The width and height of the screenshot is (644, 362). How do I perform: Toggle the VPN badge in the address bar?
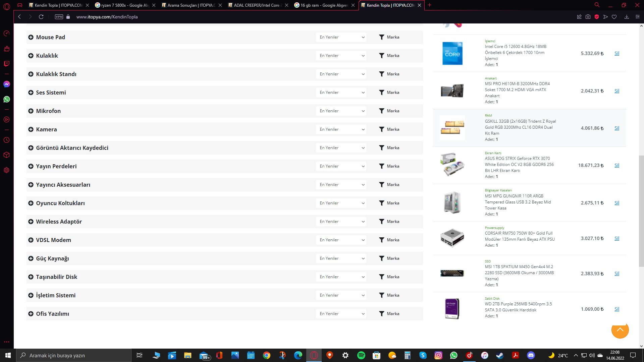[x=59, y=17]
